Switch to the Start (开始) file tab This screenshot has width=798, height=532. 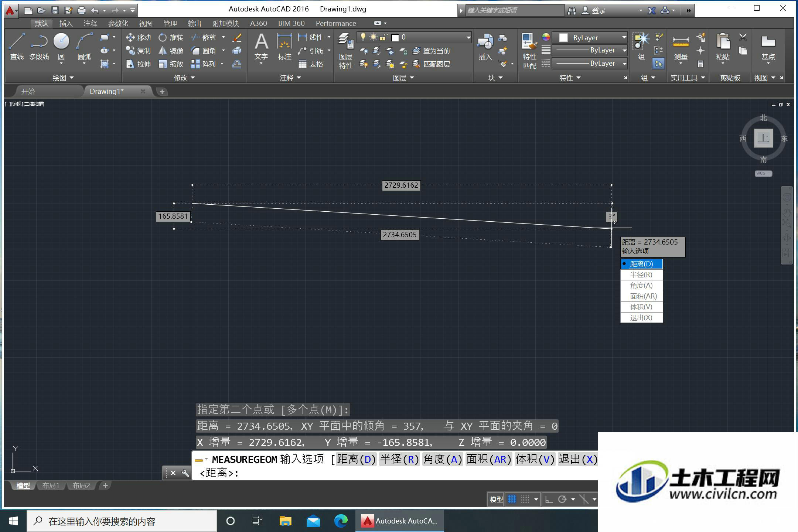(28, 91)
